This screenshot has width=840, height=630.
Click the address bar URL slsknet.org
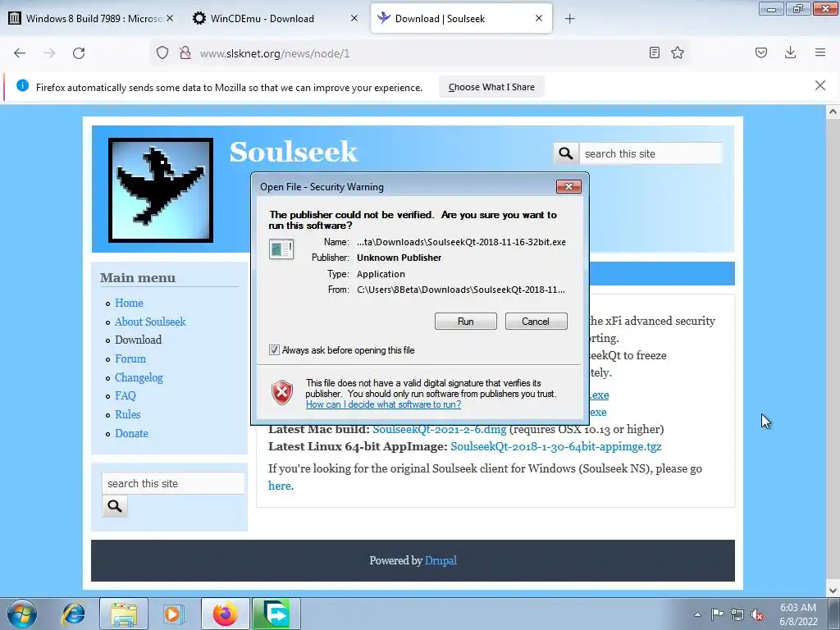[x=274, y=53]
